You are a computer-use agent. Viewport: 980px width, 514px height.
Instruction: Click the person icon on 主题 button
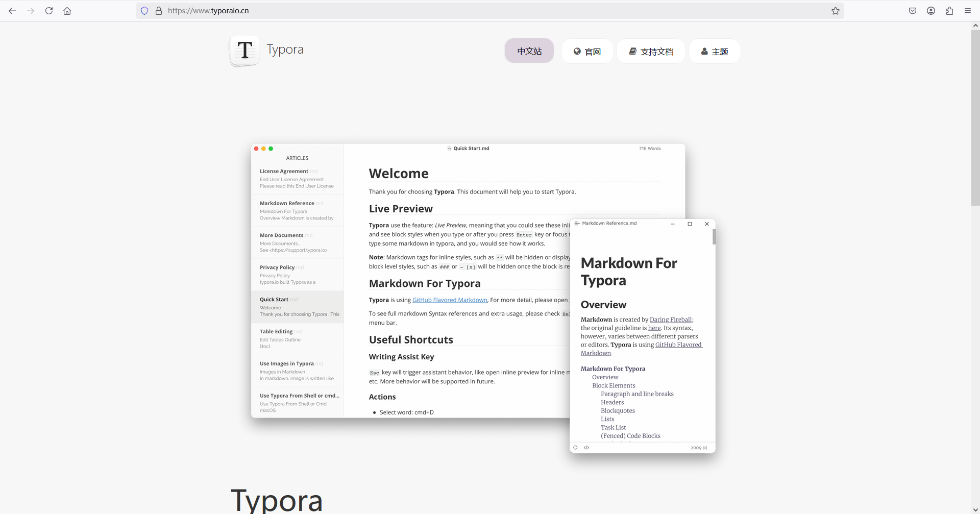(x=704, y=51)
